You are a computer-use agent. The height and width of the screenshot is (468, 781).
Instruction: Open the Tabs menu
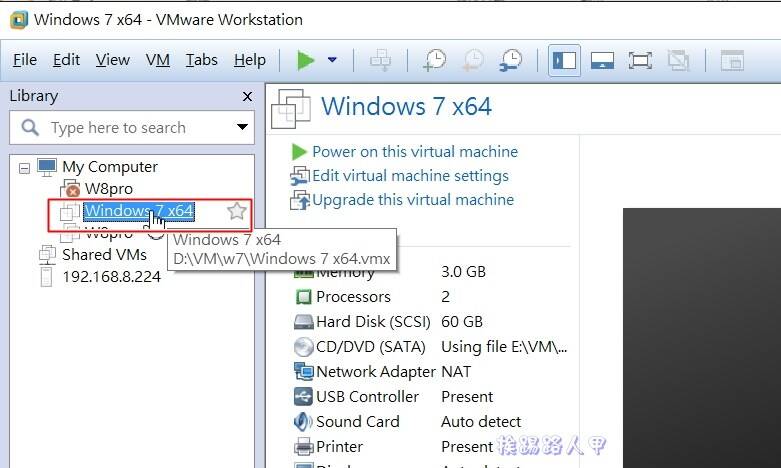(x=201, y=60)
